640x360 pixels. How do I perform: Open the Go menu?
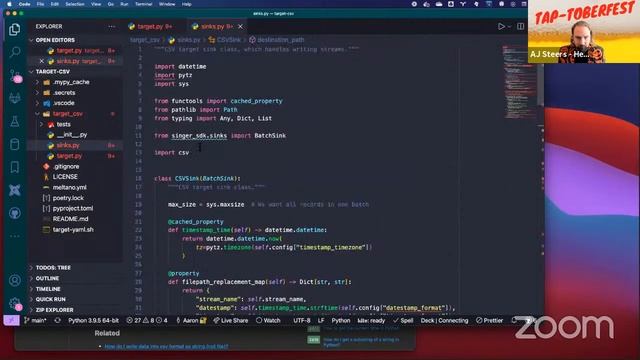click(111, 4)
